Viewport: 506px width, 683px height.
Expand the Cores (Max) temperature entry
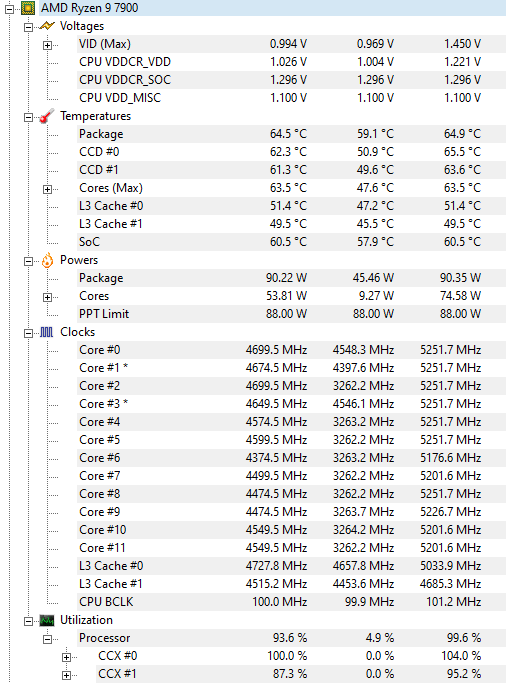point(47,189)
